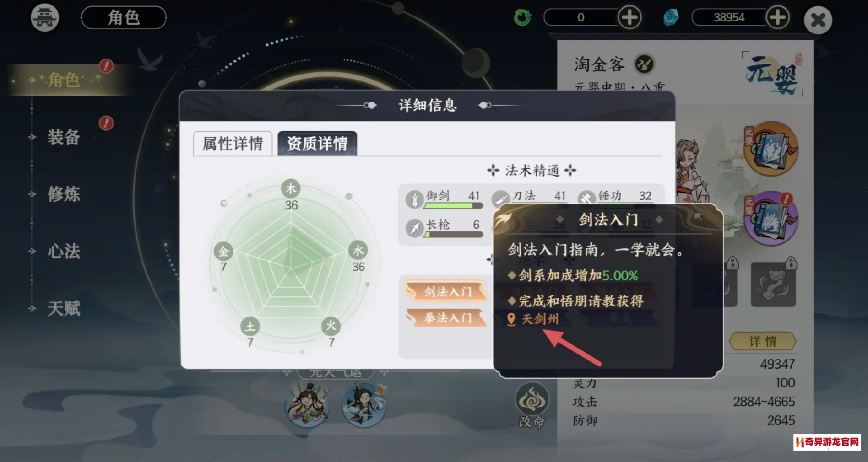Viewport: 868px width, 462px height.
Task: Click the 御剑 mastery progress bar
Action: [x=453, y=206]
